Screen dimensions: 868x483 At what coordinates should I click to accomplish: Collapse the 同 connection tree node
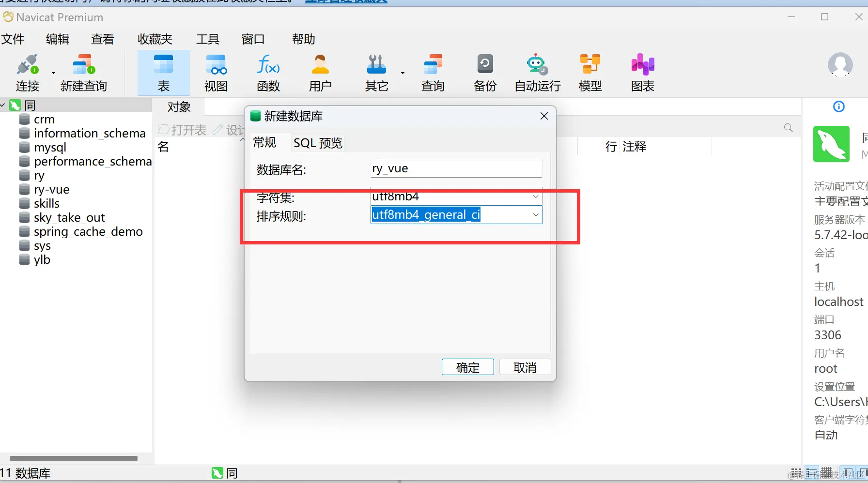pyautogui.click(x=3, y=105)
